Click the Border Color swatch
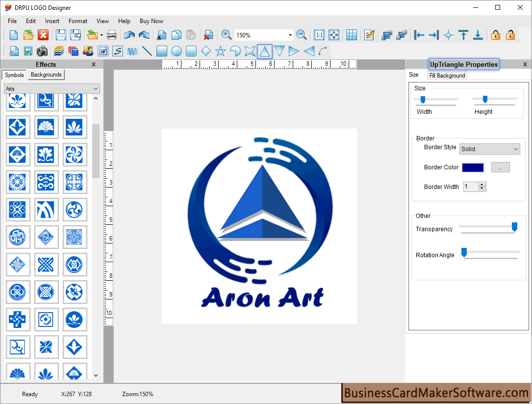 point(473,167)
